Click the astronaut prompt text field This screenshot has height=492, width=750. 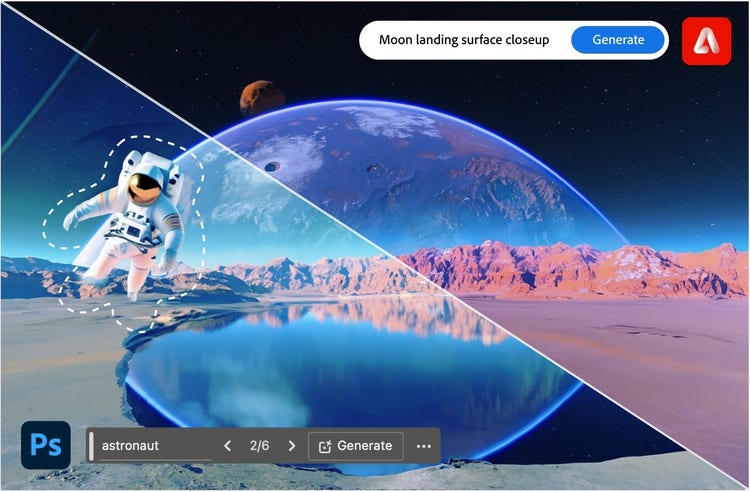click(155, 446)
